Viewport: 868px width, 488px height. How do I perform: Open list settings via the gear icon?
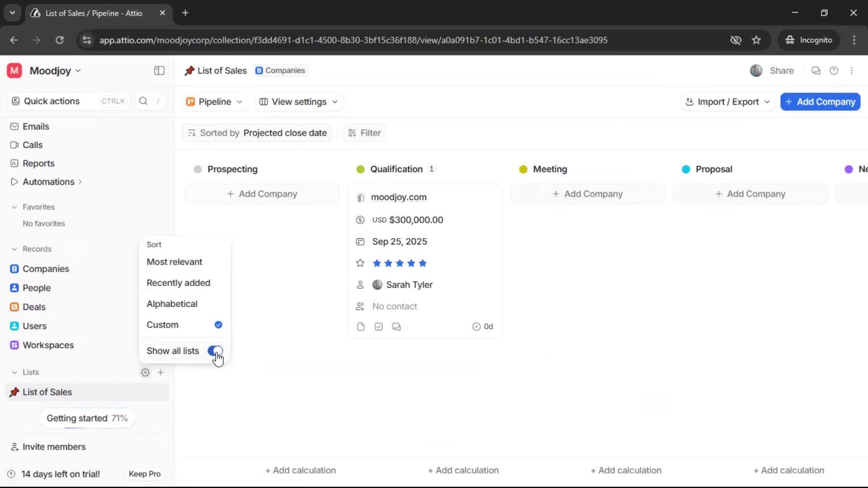tap(145, 372)
